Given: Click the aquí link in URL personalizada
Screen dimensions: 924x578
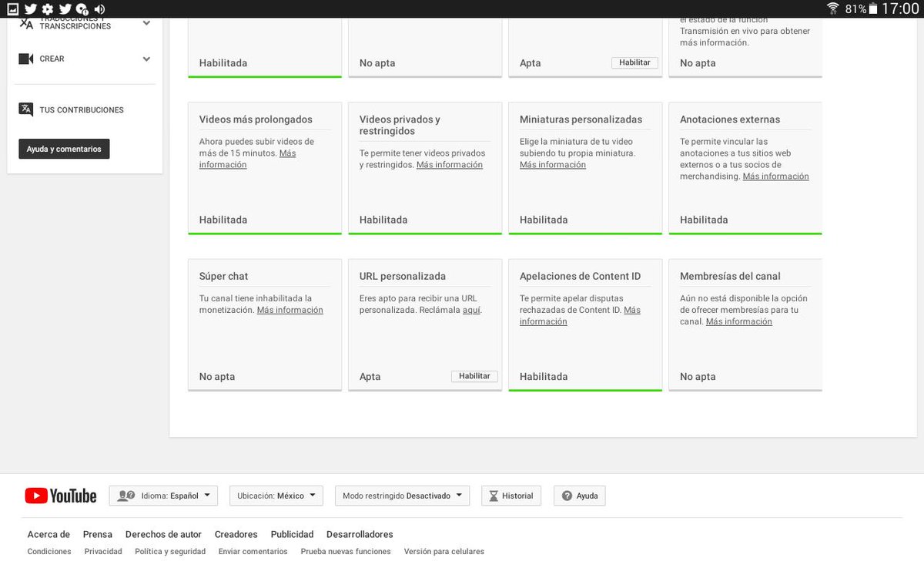Looking at the screenshot, I should pyautogui.click(x=471, y=310).
